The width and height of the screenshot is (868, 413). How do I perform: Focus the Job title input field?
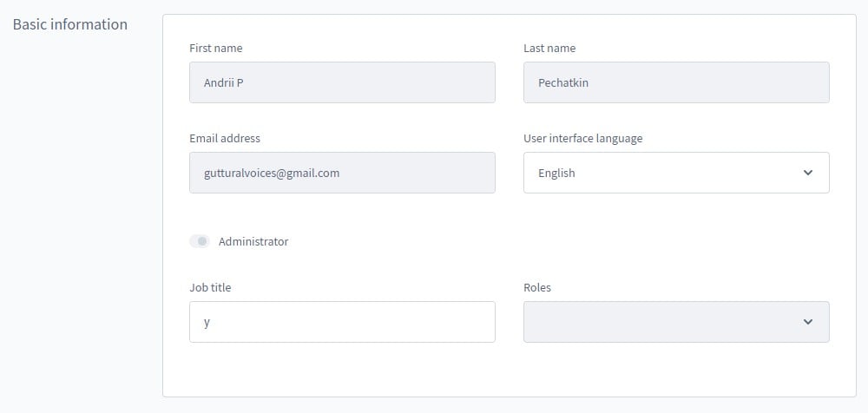click(x=342, y=322)
